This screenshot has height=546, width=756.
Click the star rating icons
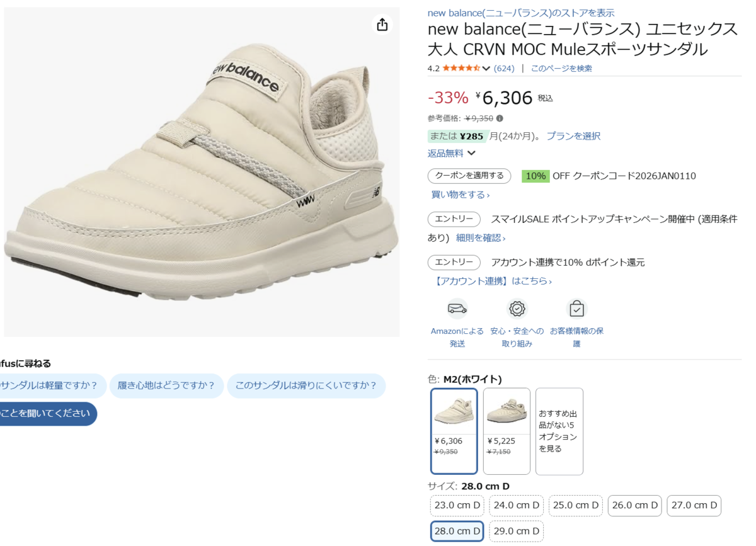461,68
